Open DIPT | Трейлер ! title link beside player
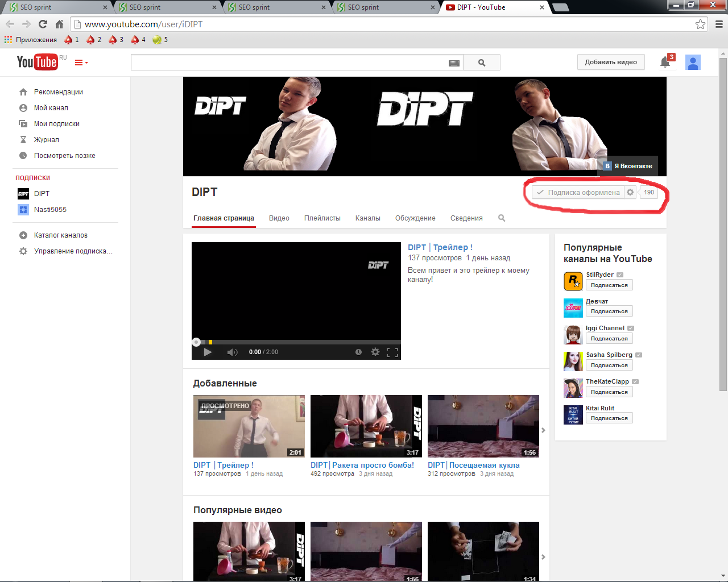 pos(440,247)
